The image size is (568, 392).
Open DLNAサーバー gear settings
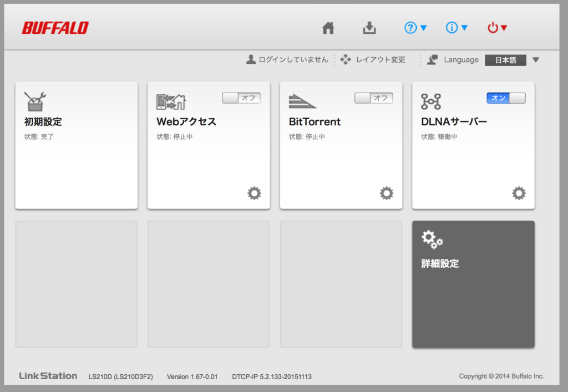pos(519,194)
